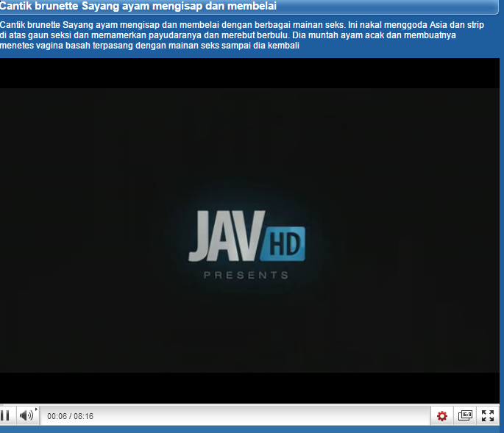Click the JAV logo lettering

(224, 237)
